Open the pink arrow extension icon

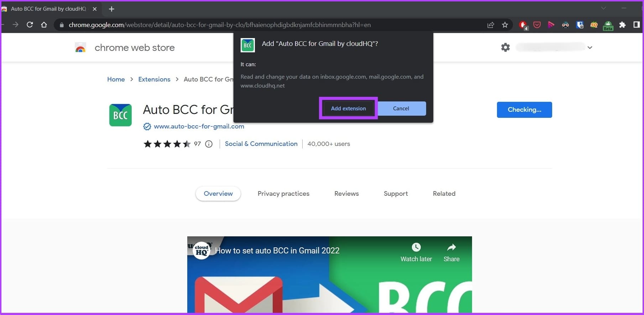point(551,25)
